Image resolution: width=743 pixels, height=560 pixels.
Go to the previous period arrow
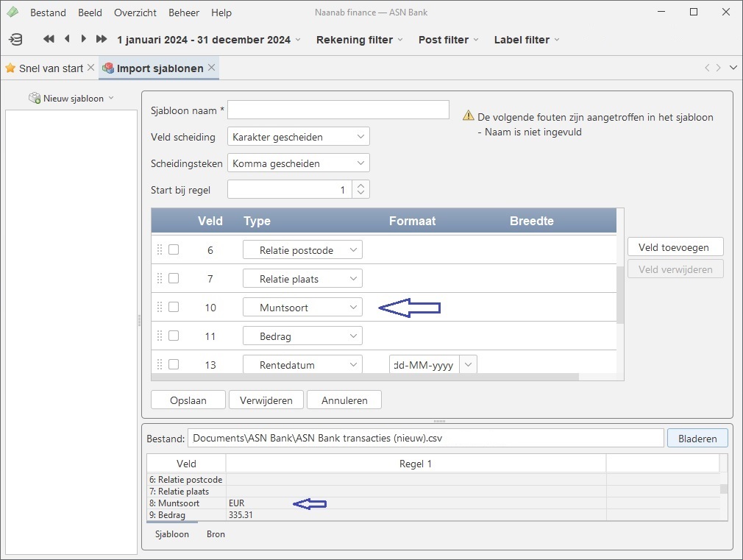68,39
